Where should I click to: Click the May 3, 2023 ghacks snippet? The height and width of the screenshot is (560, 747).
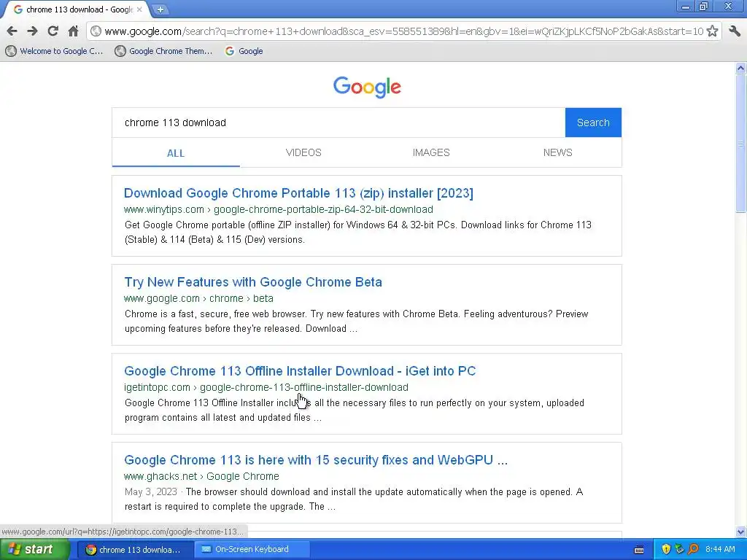click(x=354, y=499)
